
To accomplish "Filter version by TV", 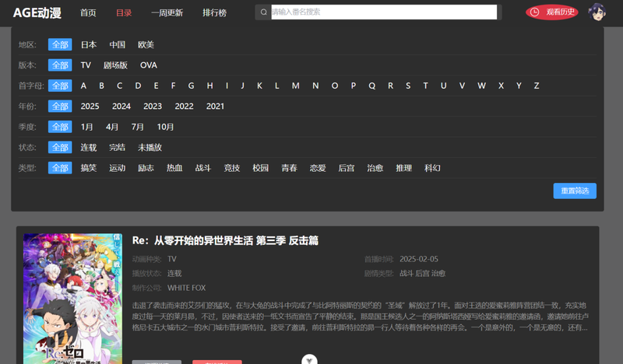I will click(x=86, y=65).
